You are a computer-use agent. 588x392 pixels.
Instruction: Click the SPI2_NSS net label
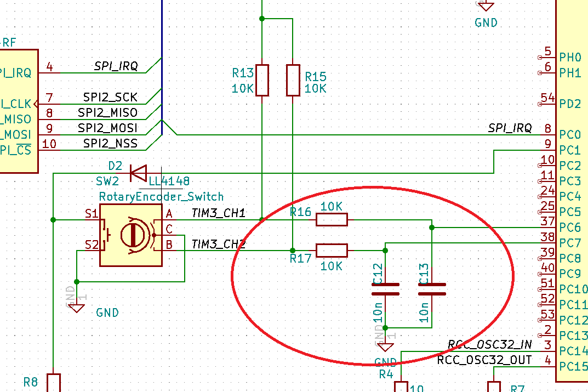pyautogui.click(x=110, y=143)
